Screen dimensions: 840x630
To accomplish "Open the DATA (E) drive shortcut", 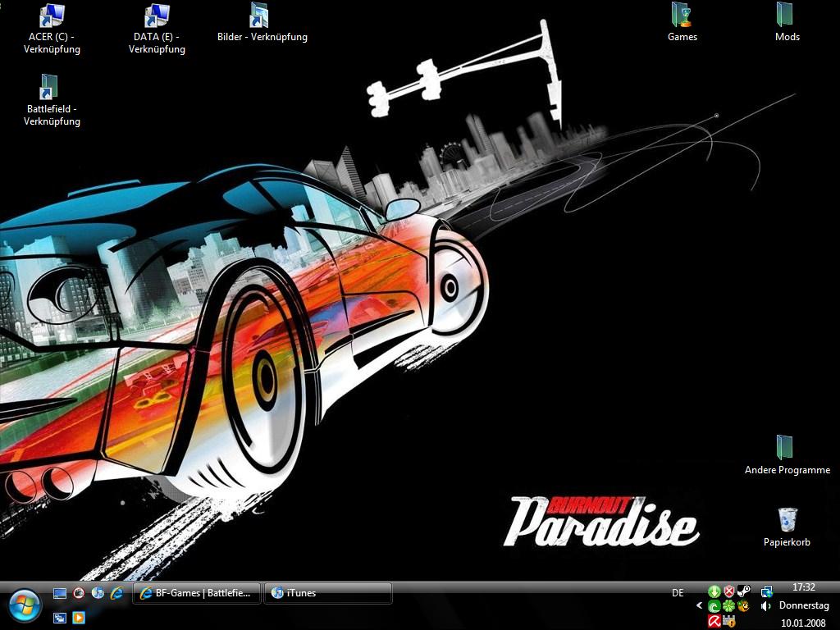I will [x=157, y=29].
